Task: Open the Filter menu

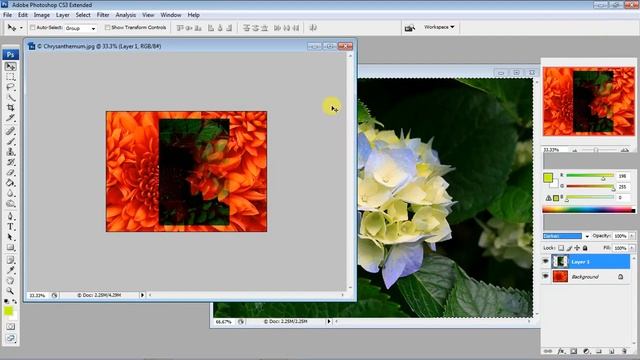Action: click(x=103, y=15)
